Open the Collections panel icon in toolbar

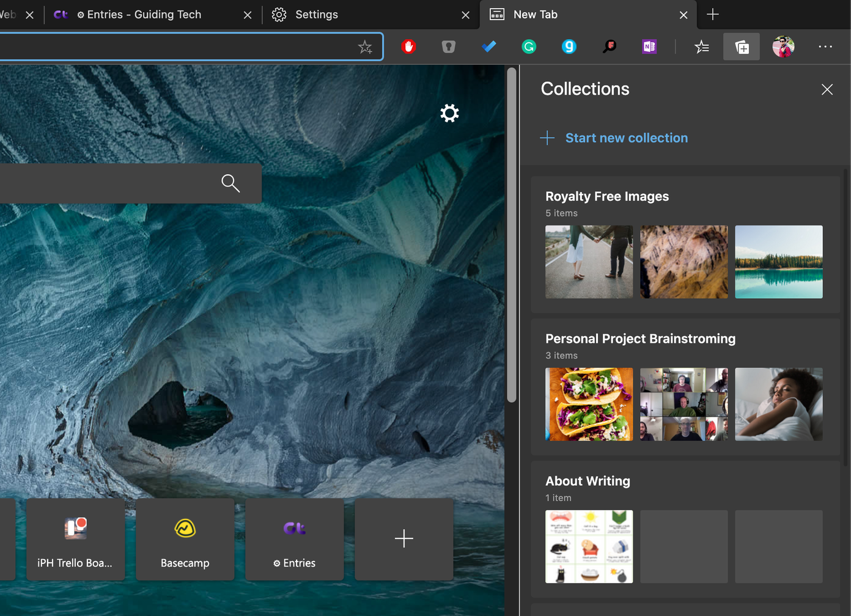pos(741,46)
